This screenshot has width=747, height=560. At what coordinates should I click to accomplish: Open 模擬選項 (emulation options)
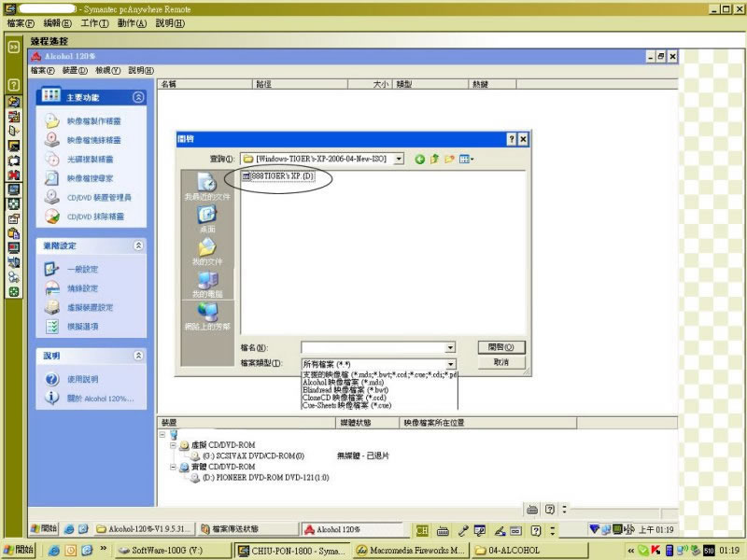coord(82,327)
